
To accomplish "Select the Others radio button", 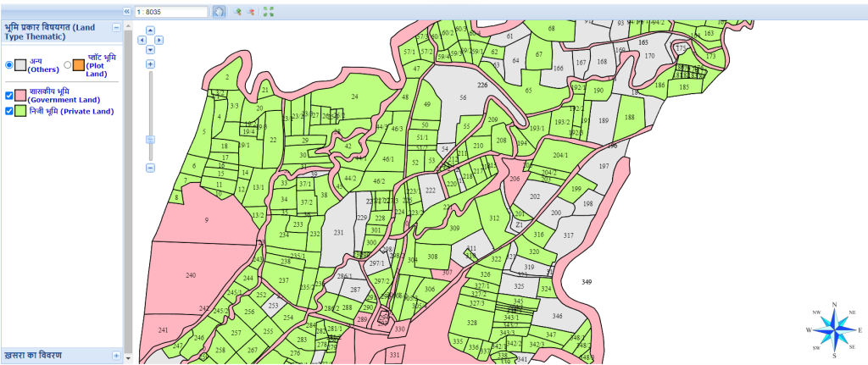I will click(10, 64).
